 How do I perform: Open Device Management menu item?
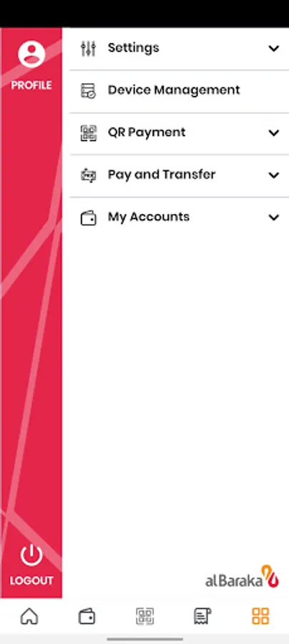tap(180, 91)
